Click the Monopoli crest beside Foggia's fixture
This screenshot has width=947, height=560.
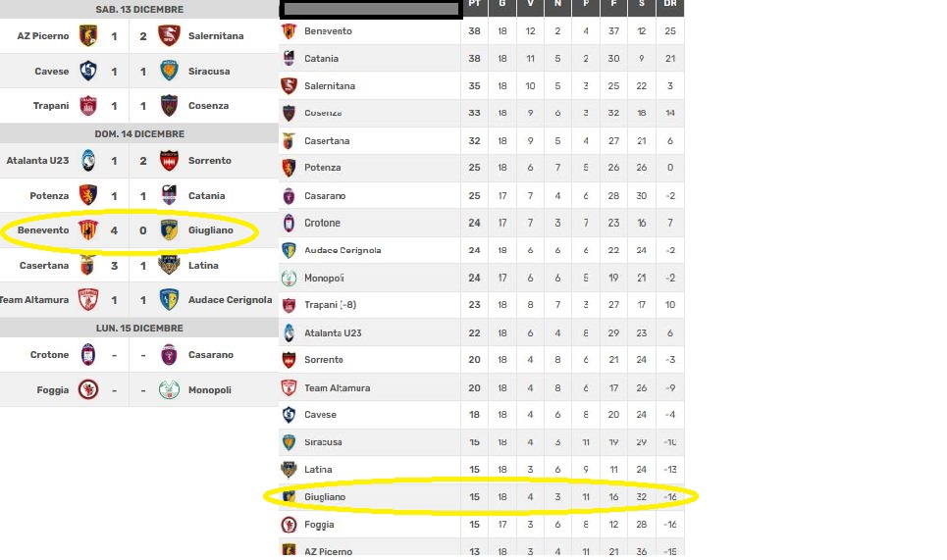(x=170, y=390)
